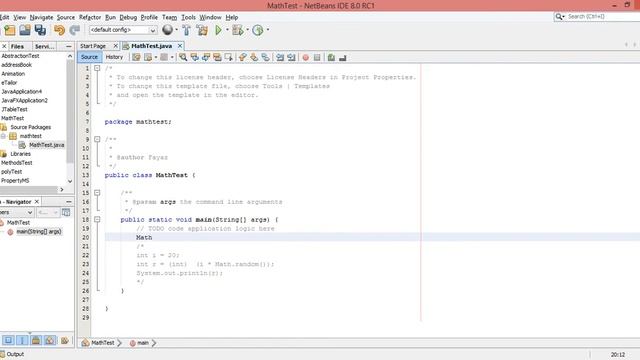Screen dimensions: 640x360
Task: Open the Profile Project dropdown arrow
Action: point(268,29)
